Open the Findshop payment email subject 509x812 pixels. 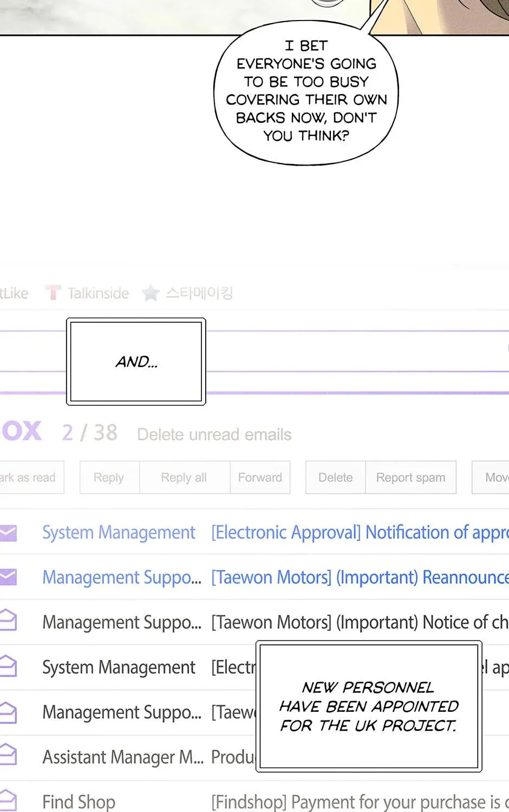coord(360,802)
